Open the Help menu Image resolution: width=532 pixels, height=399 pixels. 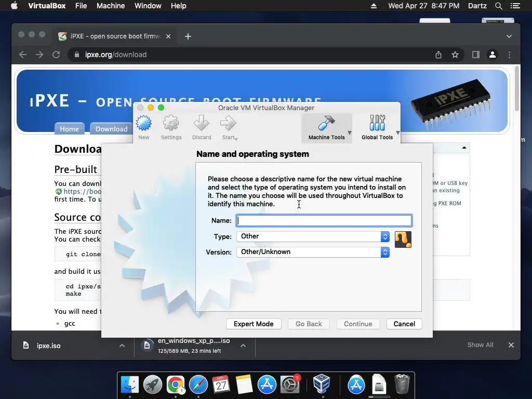pyautogui.click(x=179, y=6)
